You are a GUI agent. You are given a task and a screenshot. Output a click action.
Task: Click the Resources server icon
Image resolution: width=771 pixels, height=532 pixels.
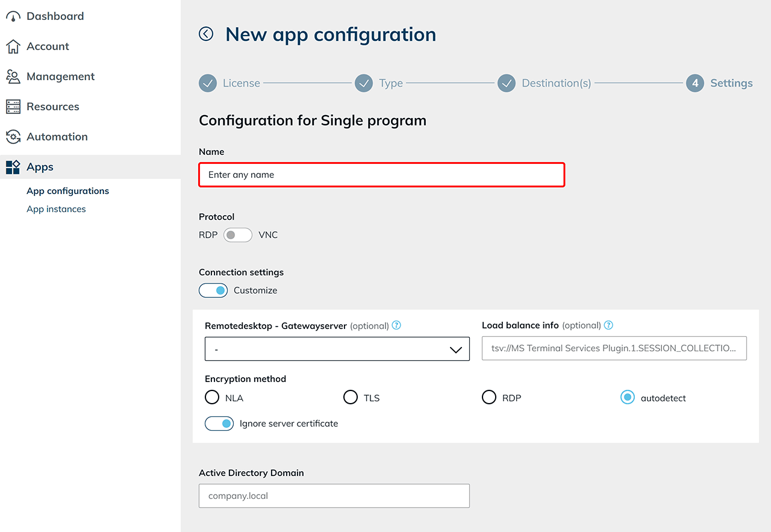coord(13,107)
